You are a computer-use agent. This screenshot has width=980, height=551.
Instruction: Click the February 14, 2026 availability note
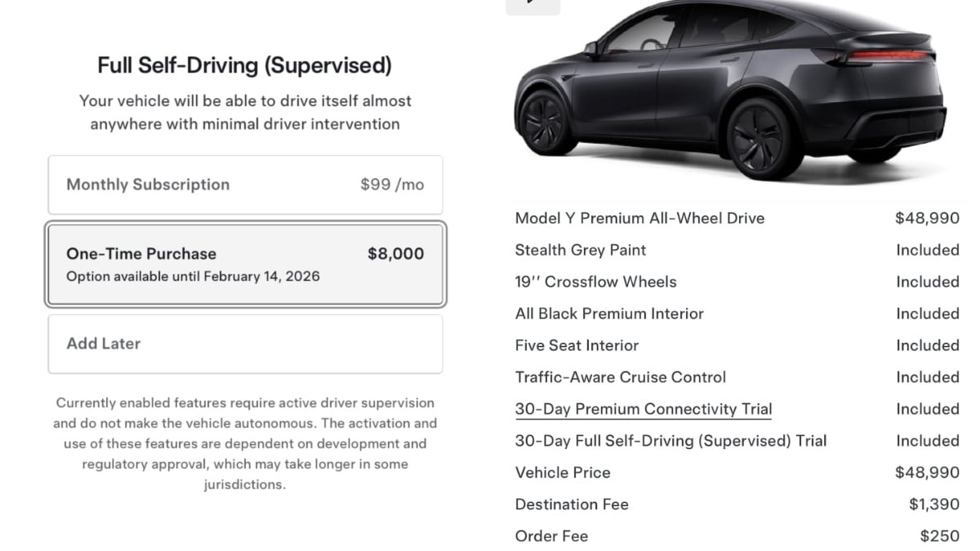pyautogui.click(x=193, y=276)
